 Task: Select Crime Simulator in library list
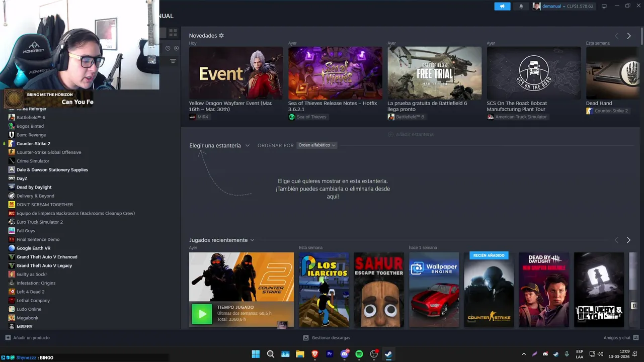pyautogui.click(x=33, y=161)
